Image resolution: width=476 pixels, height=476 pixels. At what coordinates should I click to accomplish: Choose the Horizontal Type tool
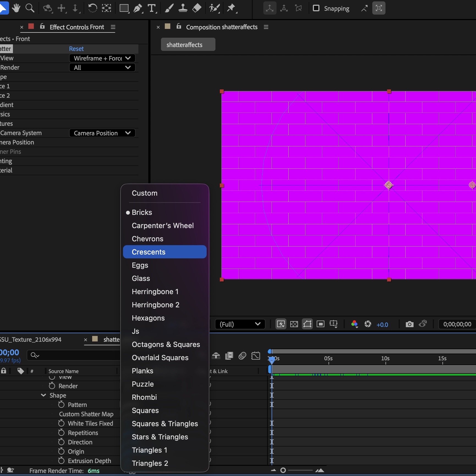point(152,8)
